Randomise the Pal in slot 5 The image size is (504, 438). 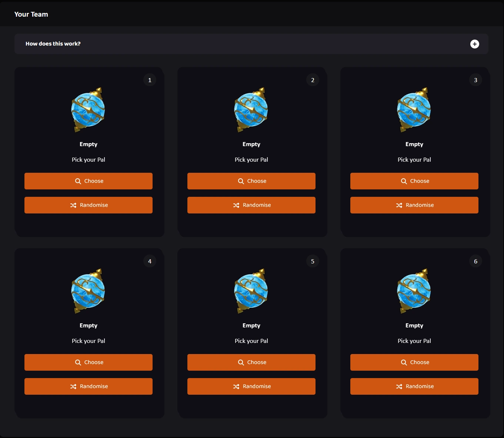[x=251, y=386]
